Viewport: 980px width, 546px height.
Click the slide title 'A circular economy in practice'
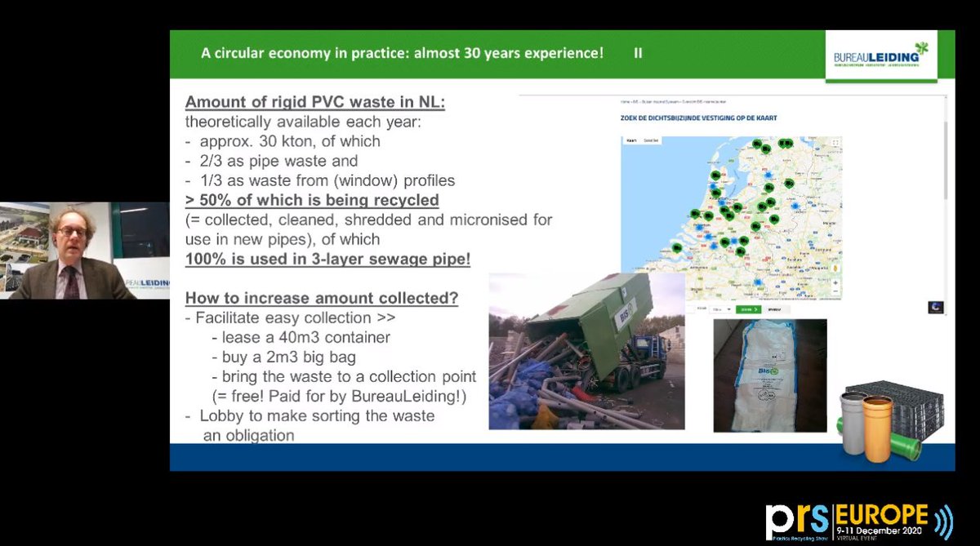click(x=402, y=53)
